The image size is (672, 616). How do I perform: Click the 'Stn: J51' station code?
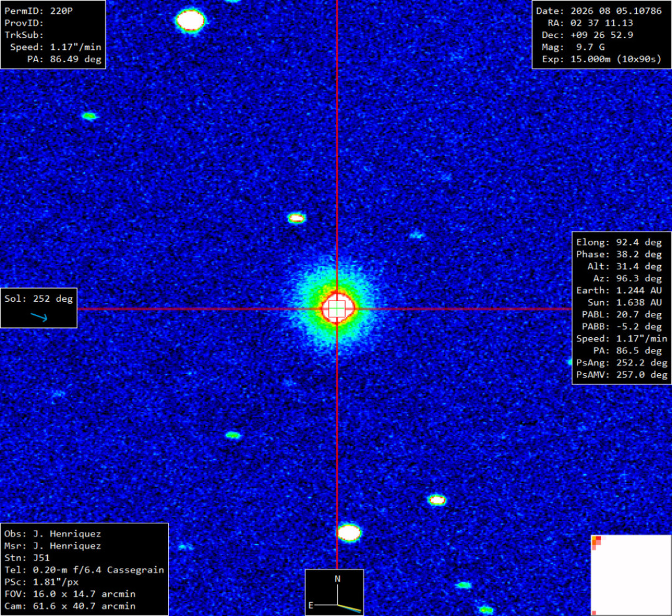point(27,558)
